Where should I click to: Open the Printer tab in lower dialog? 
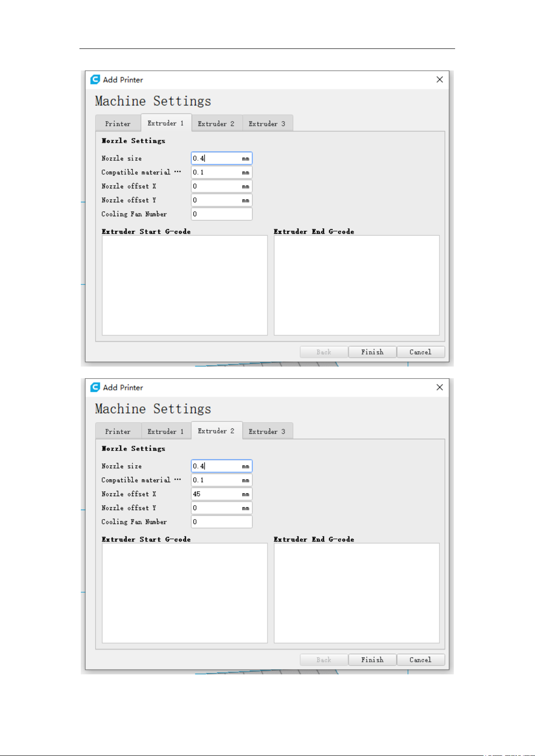[118, 431]
